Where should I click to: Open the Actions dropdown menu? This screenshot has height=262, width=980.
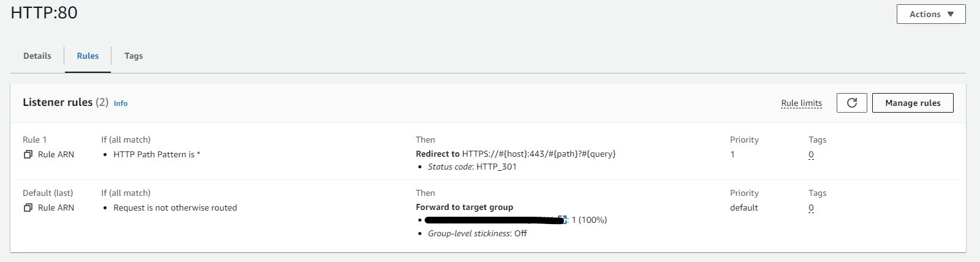click(x=930, y=14)
